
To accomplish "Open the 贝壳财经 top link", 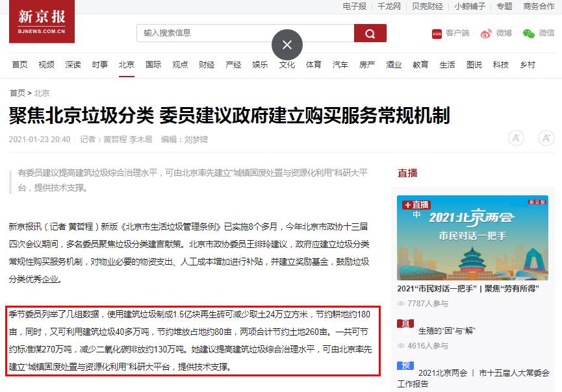I will tap(428, 6).
